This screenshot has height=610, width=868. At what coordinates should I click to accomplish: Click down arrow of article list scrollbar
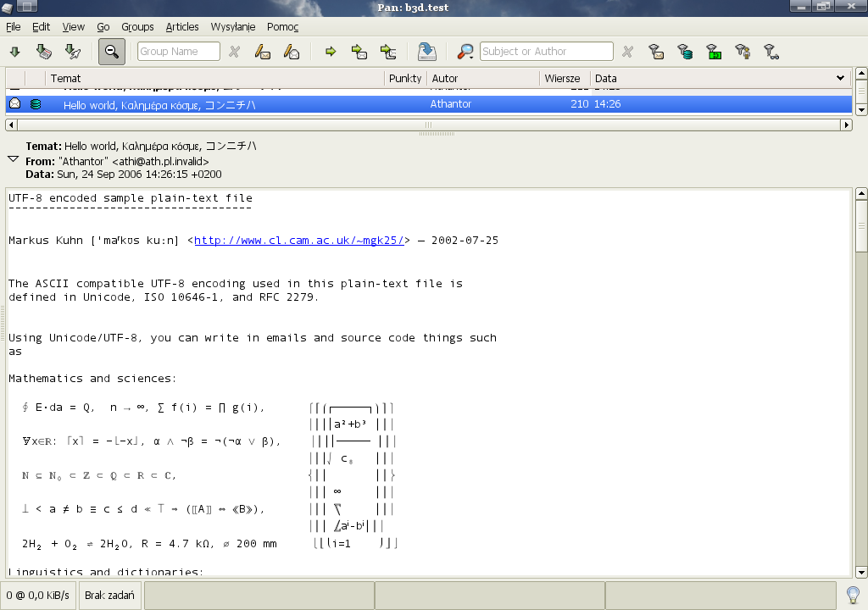pos(861,110)
